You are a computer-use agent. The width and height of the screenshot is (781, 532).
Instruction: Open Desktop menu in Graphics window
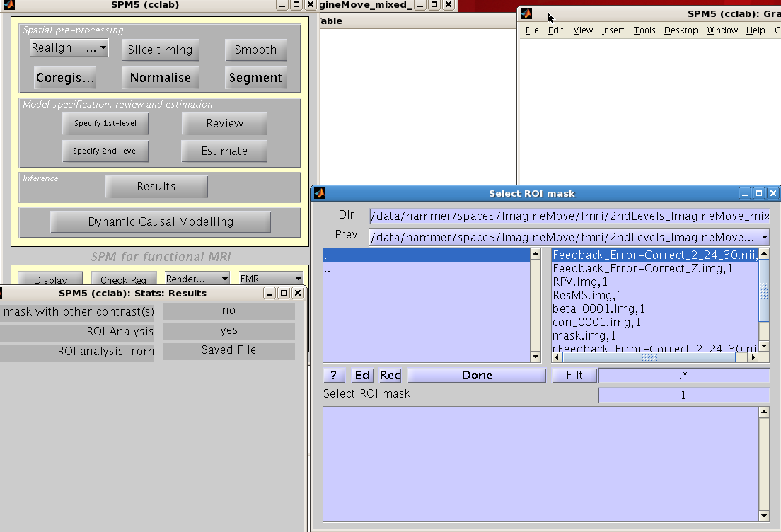(x=681, y=30)
